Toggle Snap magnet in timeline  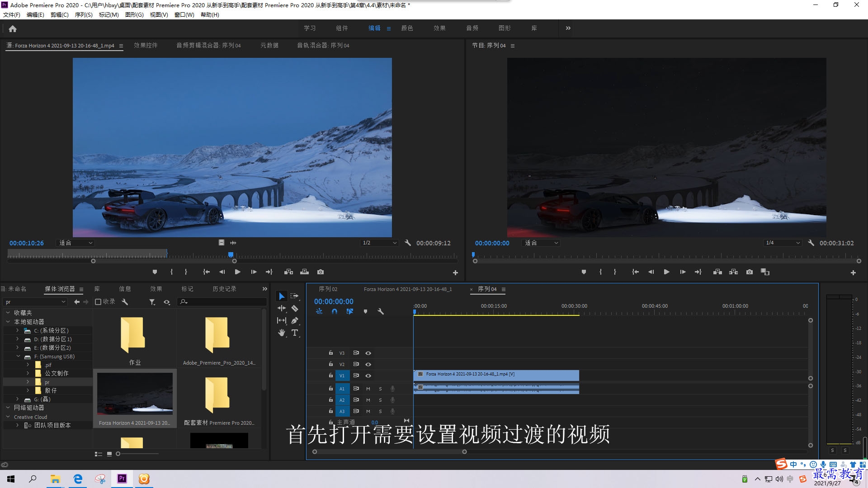[335, 311]
